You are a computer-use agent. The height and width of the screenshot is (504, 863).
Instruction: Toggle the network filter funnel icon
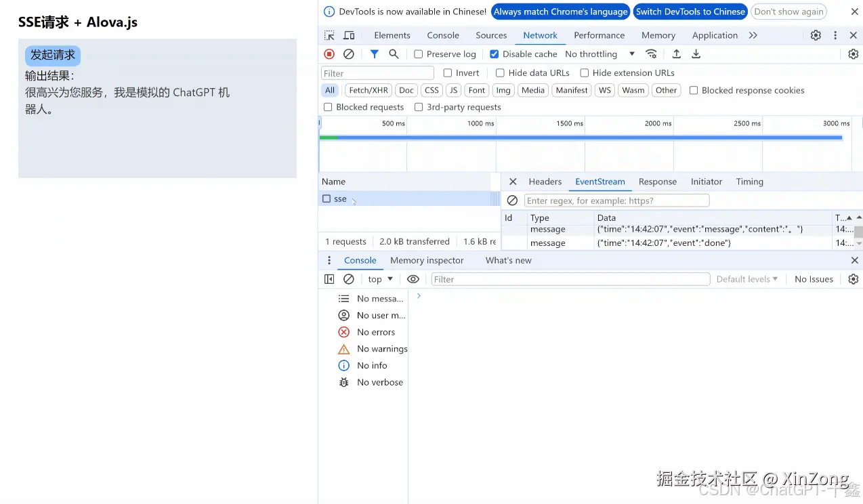[375, 54]
